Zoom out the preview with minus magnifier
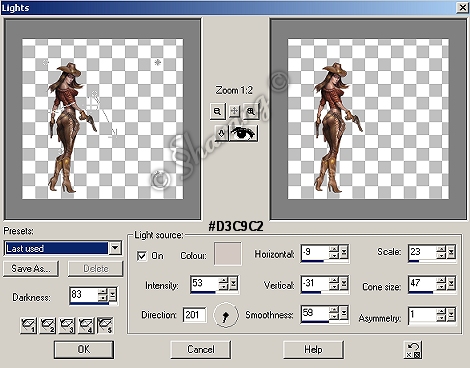The width and height of the screenshot is (470, 368). pos(218,111)
